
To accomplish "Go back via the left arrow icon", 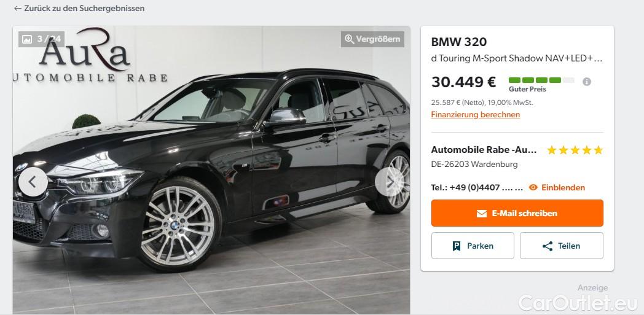I will 17,8.
